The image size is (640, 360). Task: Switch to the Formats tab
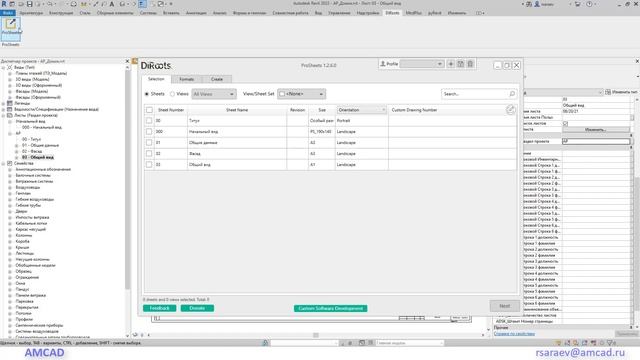(x=187, y=79)
